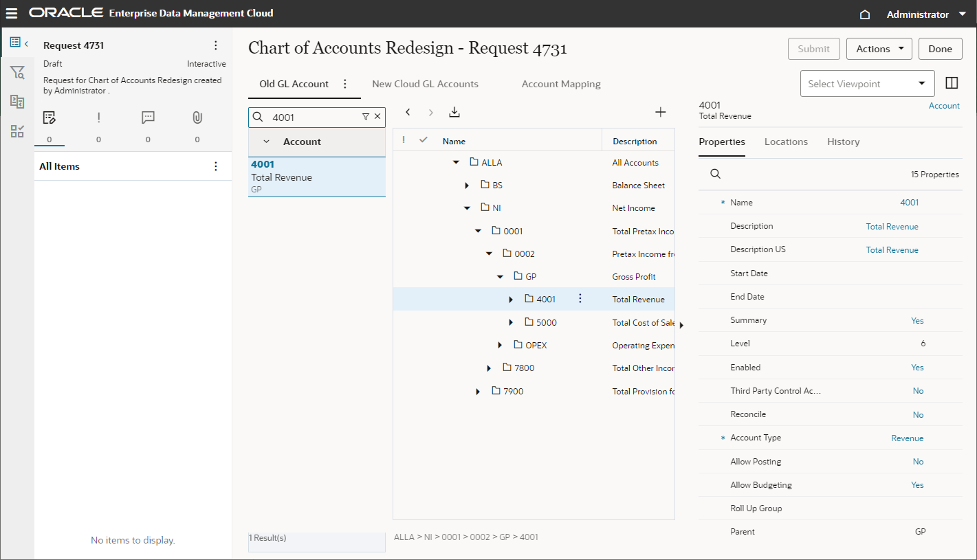Show request comments icon
The height and width of the screenshot is (560, 977).
pyautogui.click(x=148, y=117)
